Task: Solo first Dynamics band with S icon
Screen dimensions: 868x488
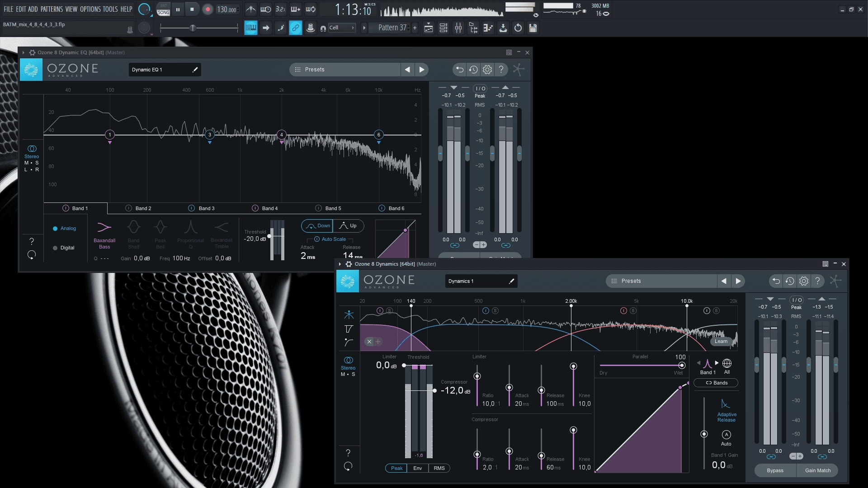Action: point(389,310)
